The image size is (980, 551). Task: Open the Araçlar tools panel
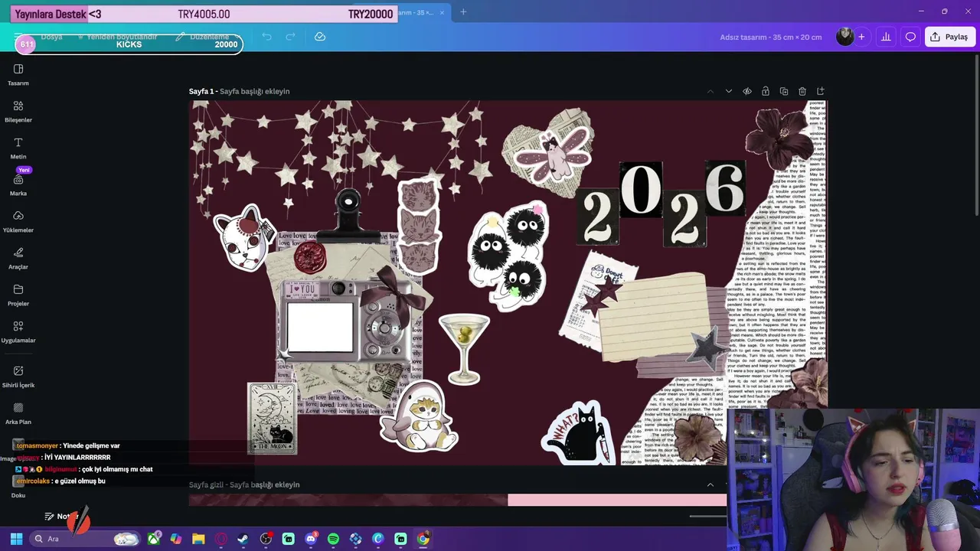tap(18, 258)
